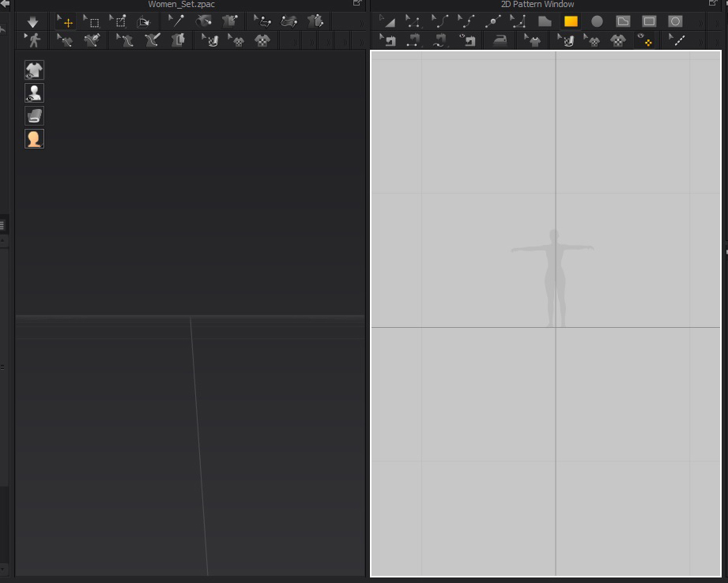Click the layer clone garment icon
This screenshot has height=583, width=728.
(x=178, y=41)
